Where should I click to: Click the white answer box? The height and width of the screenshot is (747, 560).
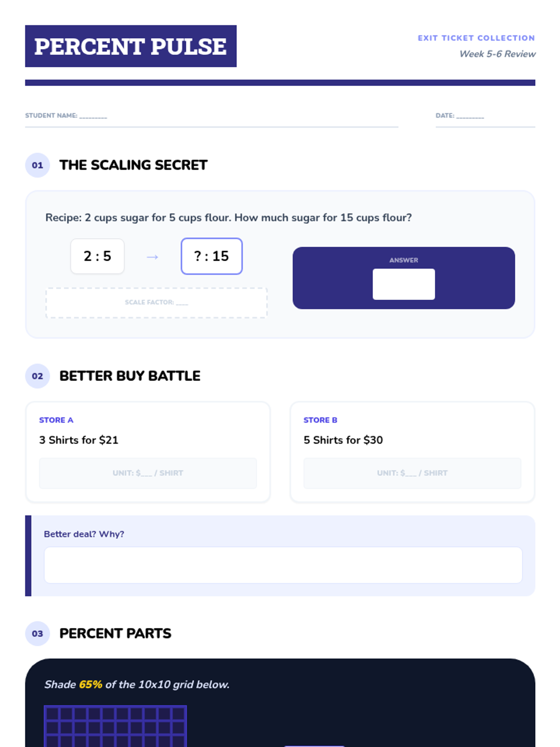[x=404, y=284]
